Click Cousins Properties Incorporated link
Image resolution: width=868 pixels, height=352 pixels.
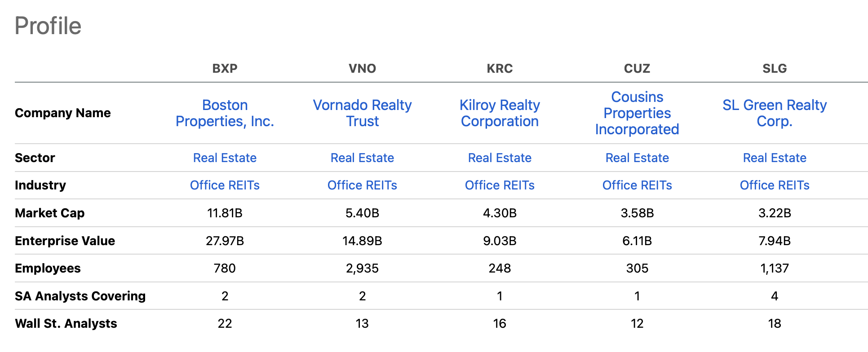637,113
